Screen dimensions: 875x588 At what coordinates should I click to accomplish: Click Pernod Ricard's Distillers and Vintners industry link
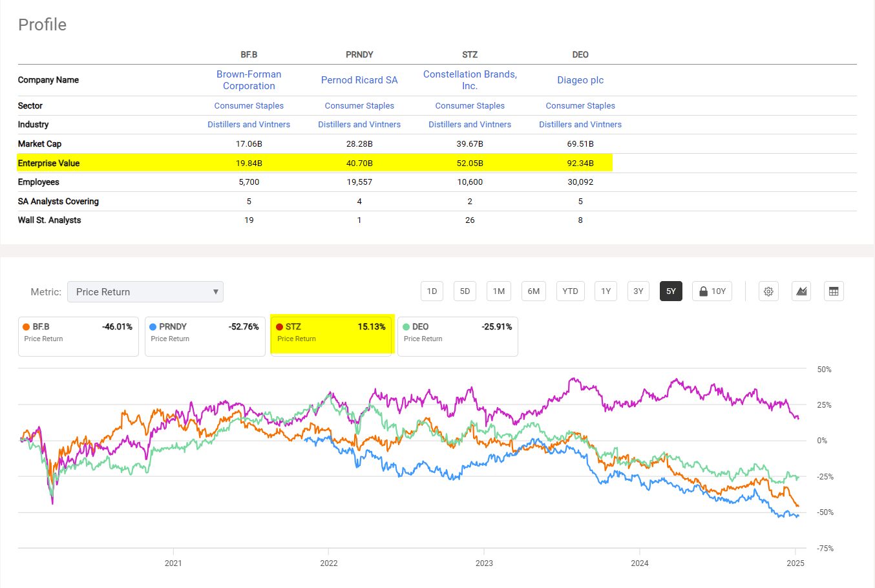coord(359,125)
